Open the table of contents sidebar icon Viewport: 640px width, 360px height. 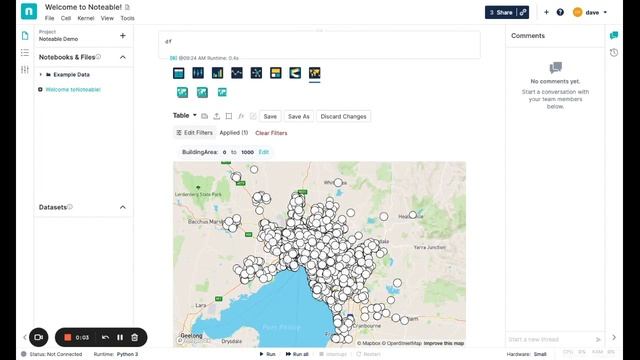tap(25, 53)
